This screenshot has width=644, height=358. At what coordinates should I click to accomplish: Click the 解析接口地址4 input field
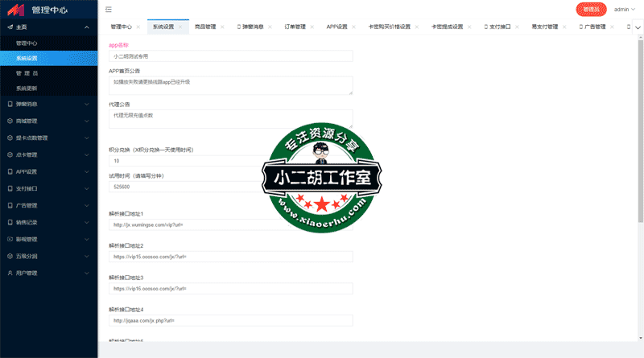click(231, 321)
